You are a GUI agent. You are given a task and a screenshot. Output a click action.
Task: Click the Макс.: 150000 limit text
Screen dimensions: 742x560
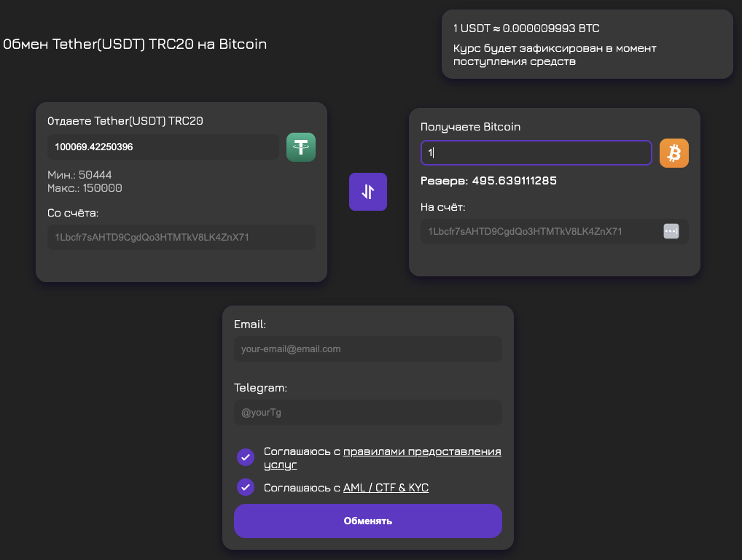pos(85,188)
